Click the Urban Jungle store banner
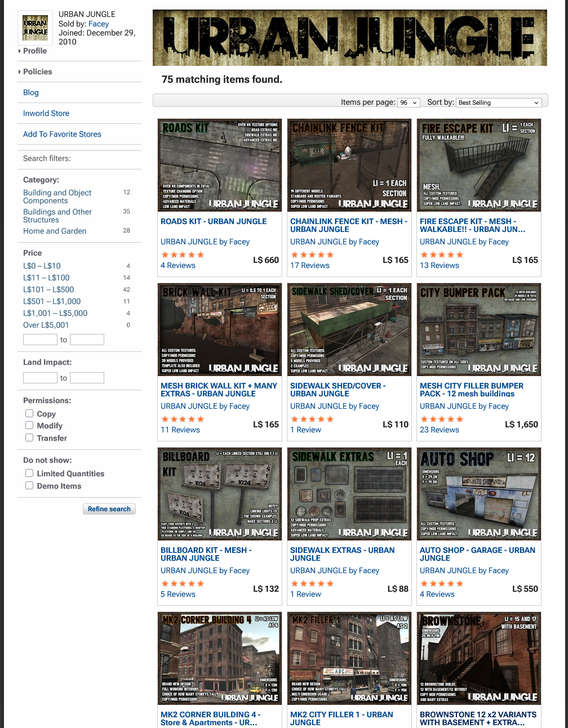568x728 pixels. click(x=350, y=38)
